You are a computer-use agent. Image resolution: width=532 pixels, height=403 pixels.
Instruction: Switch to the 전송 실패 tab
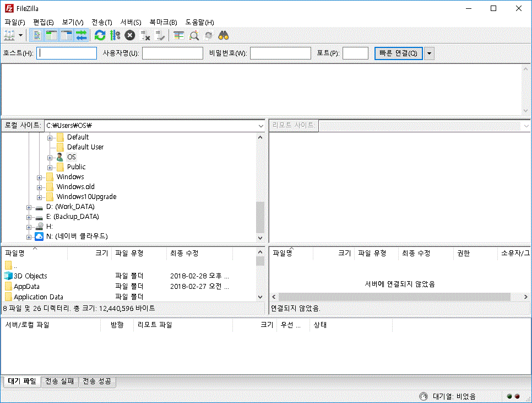coord(59,381)
